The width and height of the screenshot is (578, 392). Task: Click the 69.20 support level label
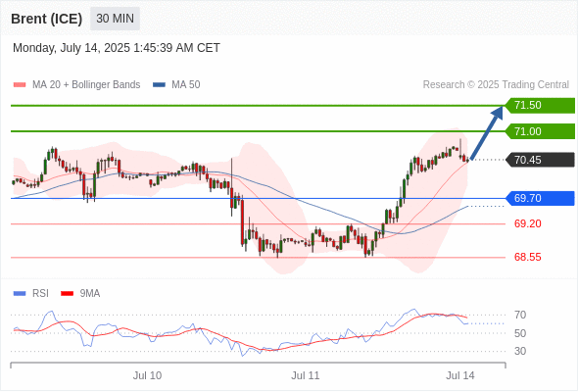click(x=527, y=223)
